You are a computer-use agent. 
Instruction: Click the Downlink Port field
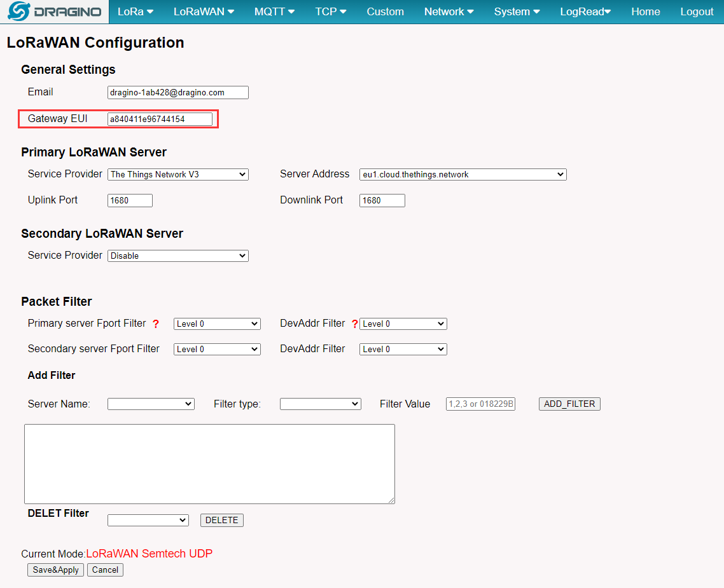click(x=382, y=201)
